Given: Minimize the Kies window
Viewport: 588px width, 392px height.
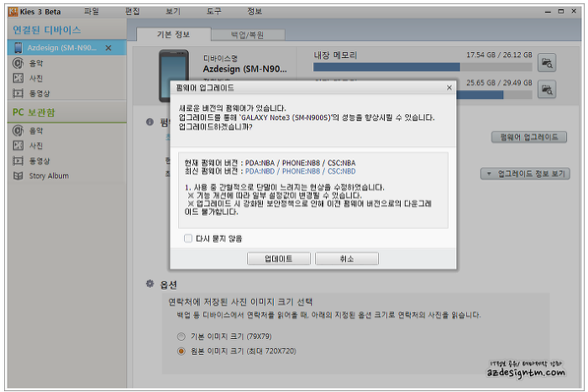Looking at the screenshot, I should 548,12.
